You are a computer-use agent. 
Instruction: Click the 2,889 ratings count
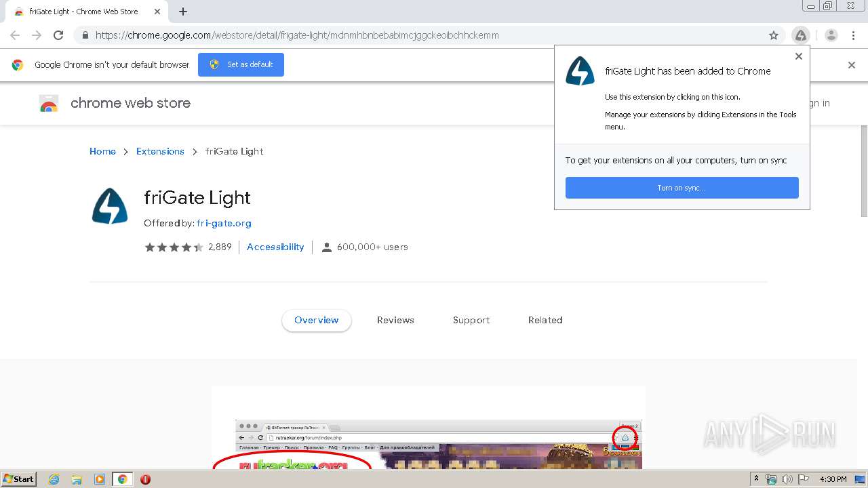(x=220, y=247)
